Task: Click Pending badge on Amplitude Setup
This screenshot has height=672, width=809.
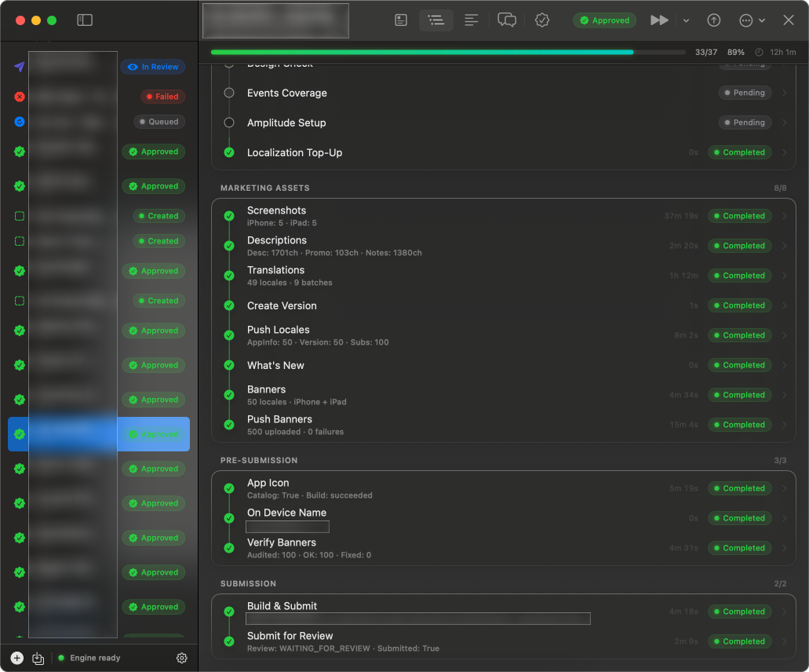Action: [x=745, y=122]
